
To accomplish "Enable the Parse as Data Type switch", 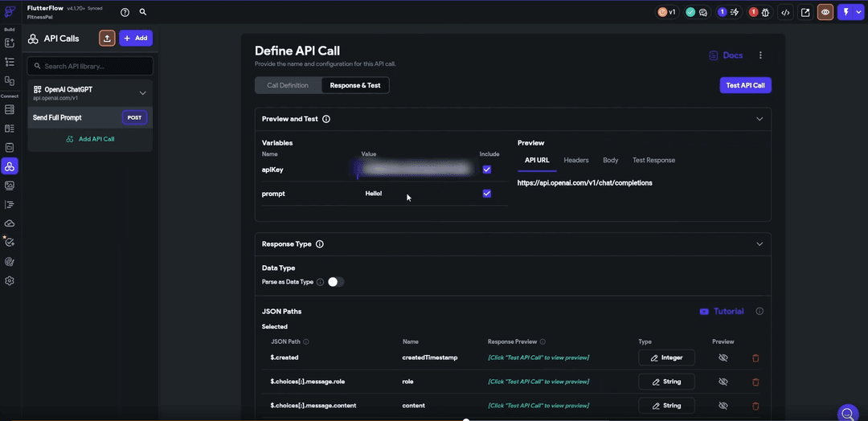I will [x=335, y=282].
